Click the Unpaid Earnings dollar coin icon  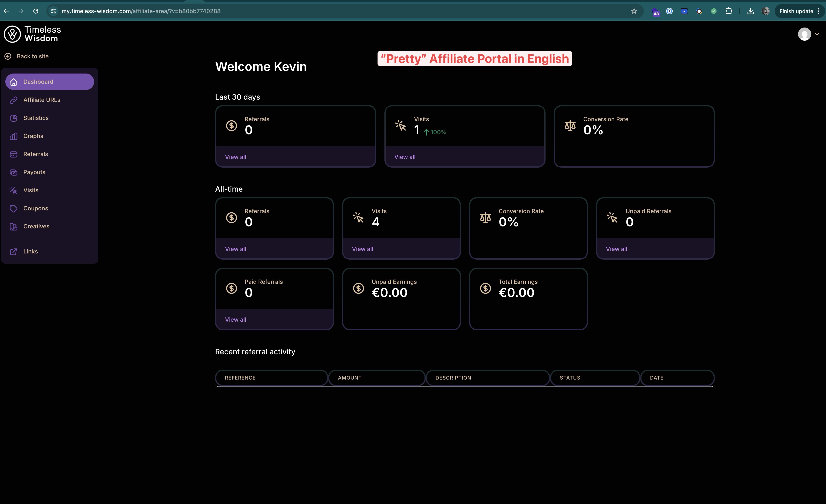click(358, 288)
